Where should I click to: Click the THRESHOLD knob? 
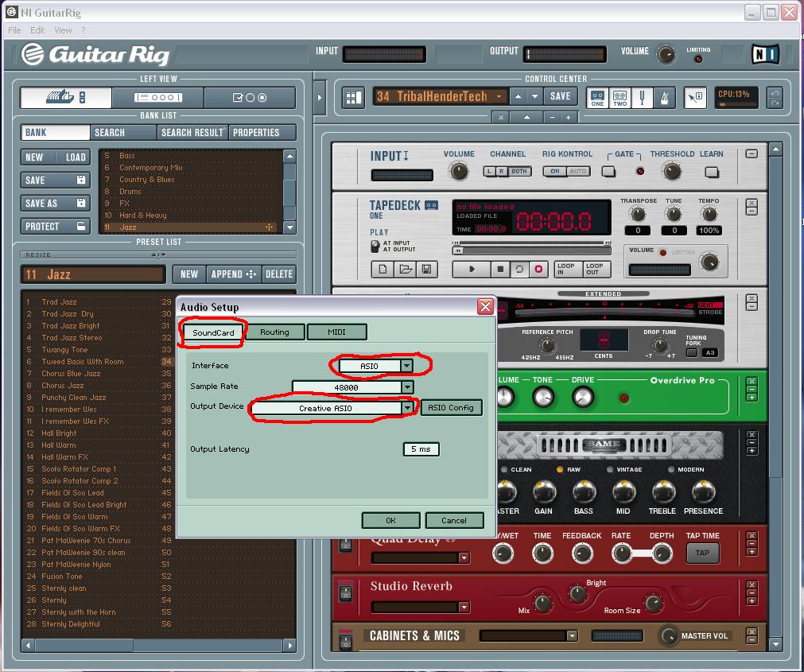point(672,171)
